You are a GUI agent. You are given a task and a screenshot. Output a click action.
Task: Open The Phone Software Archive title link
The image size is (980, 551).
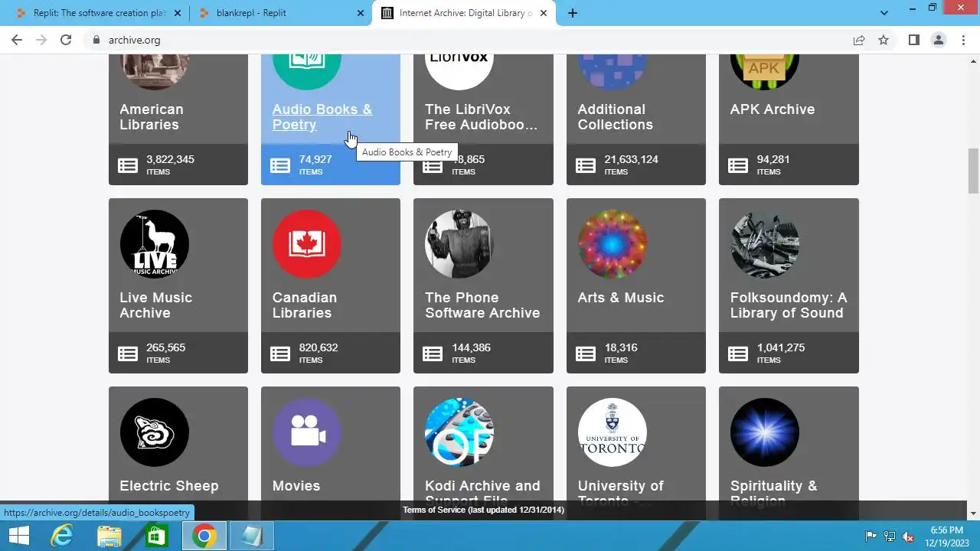coord(482,305)
